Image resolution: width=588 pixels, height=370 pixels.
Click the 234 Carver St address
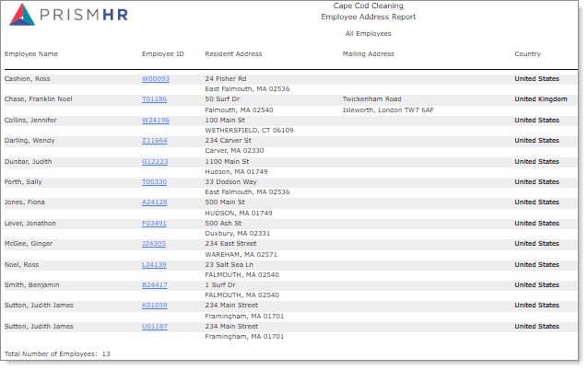click(x=228, y=141)
